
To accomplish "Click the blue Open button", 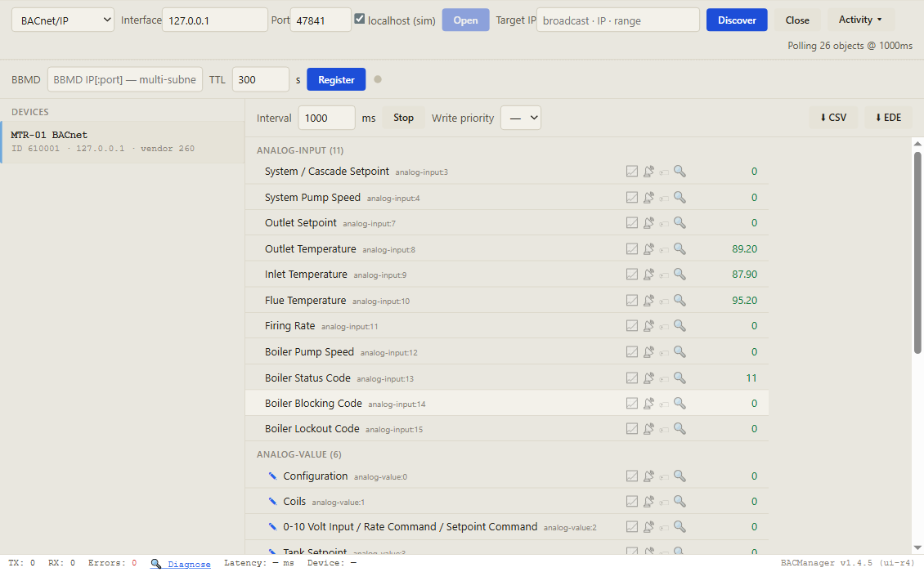I will (x=465, y=20).
